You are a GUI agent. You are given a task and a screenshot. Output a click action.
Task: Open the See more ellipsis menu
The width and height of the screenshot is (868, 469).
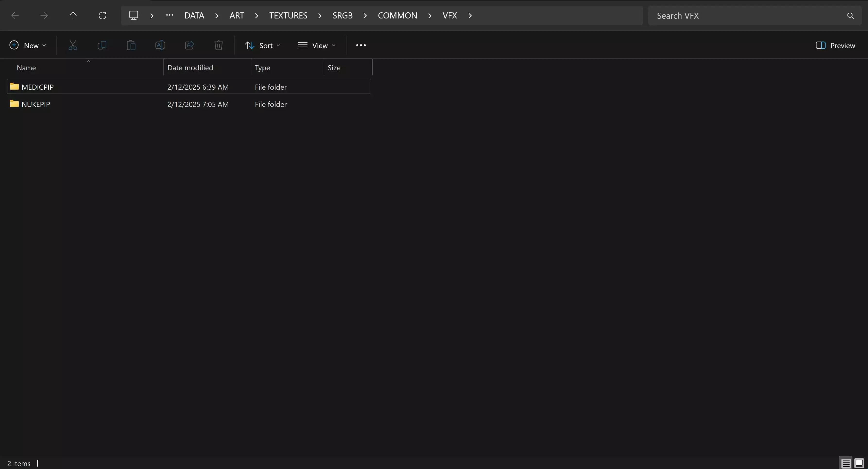pos(361,45)
